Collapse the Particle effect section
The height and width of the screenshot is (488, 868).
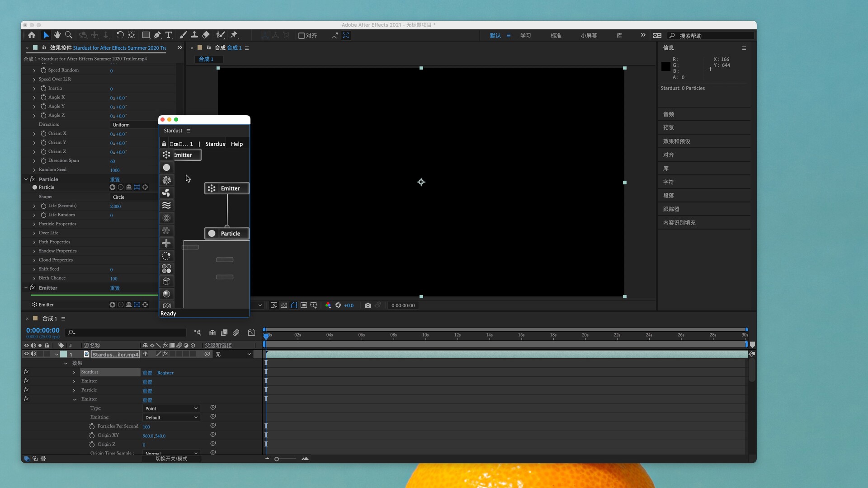26,179
